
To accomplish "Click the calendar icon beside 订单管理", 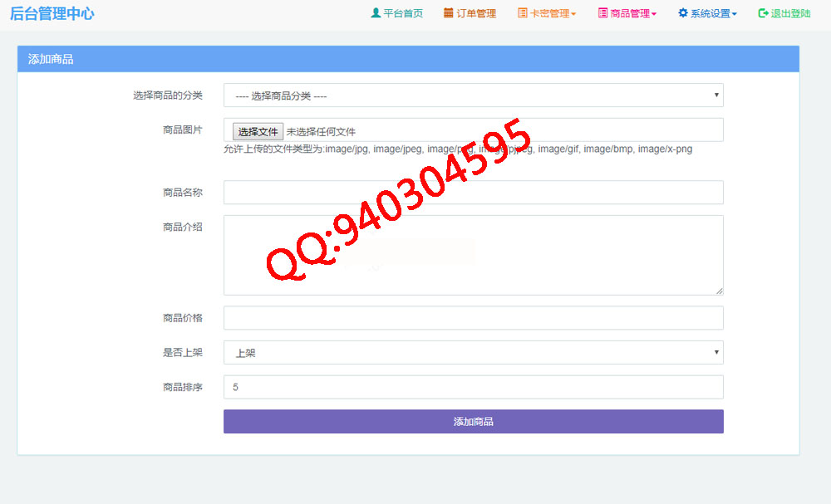I will tap(449, 13).
